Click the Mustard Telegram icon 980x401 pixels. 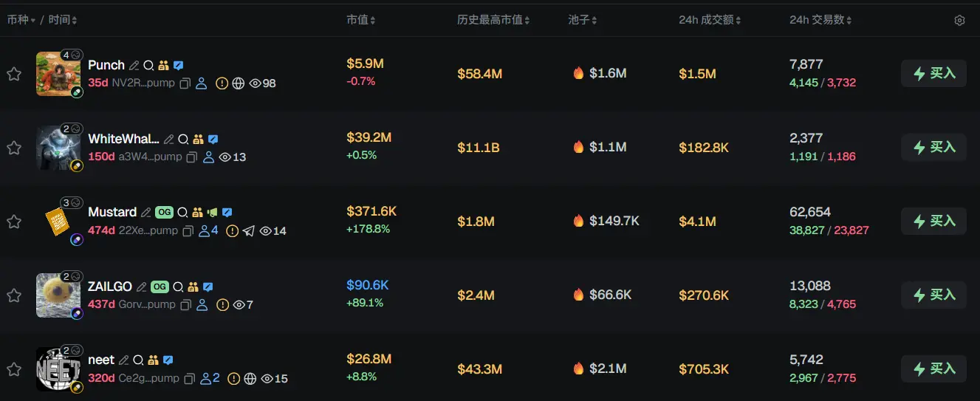point(248,231)
